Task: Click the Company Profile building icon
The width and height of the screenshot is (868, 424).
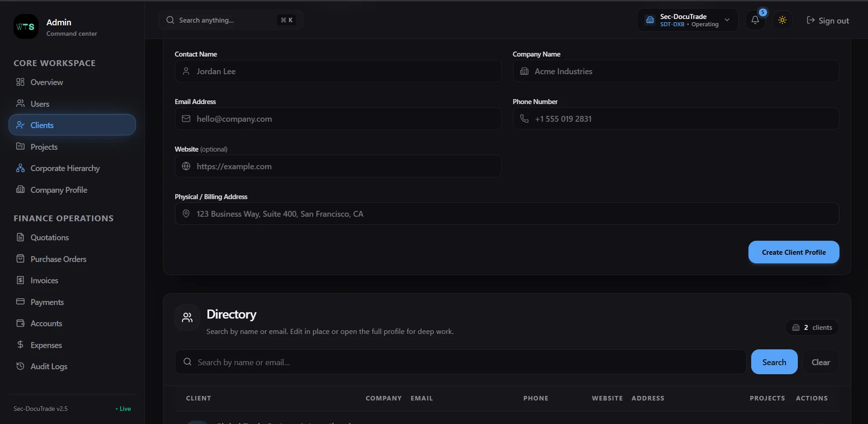Action: tap(20, 190)
